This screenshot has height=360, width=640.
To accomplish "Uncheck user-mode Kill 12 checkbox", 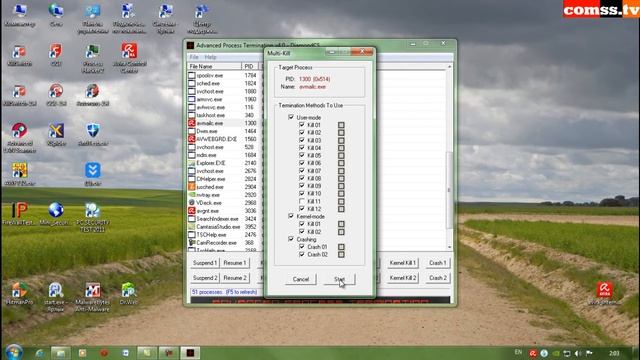I will point(302,209).
